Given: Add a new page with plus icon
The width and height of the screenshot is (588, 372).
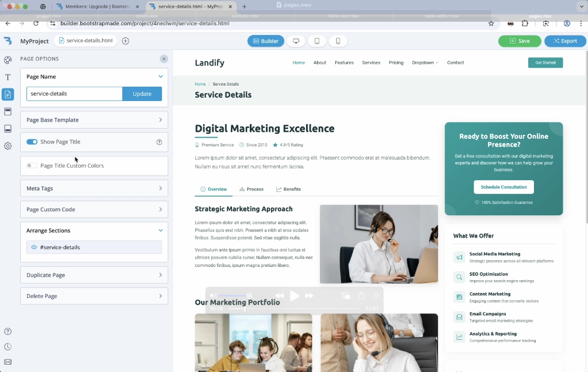Looking at the screenshot, I should point(126,41).
